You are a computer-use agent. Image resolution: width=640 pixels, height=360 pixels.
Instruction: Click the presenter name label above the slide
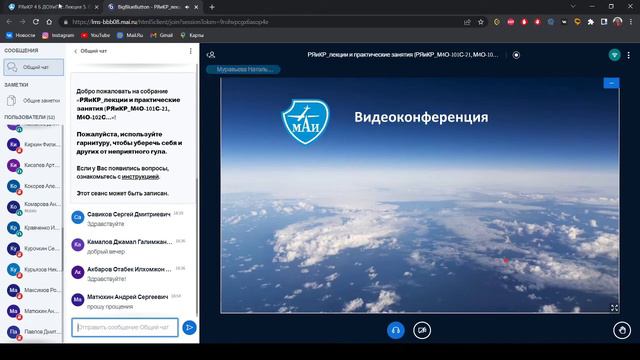(243, 69)
